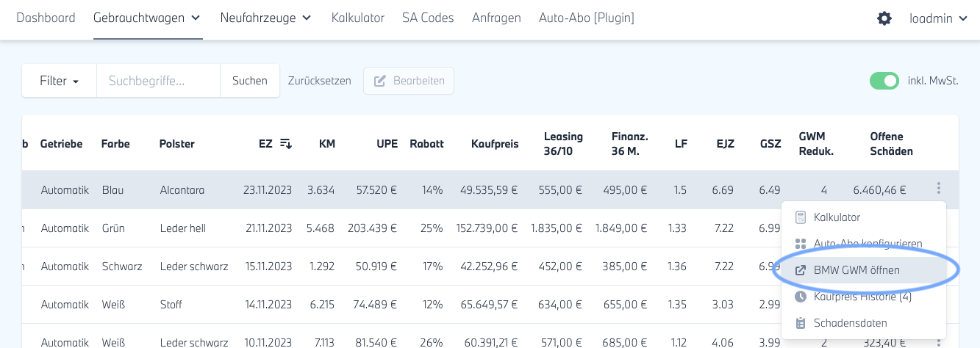Open the loadmin user menu

(x=939, y=18)
